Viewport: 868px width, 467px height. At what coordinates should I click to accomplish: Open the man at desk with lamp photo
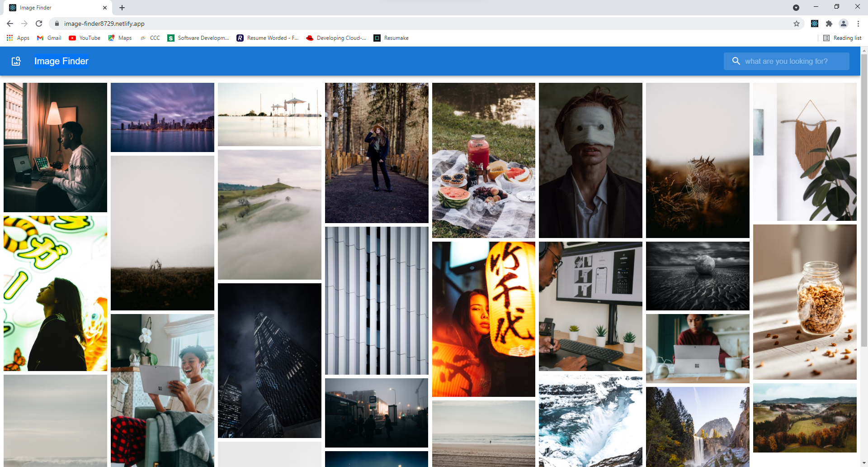(x=55, y=148)
